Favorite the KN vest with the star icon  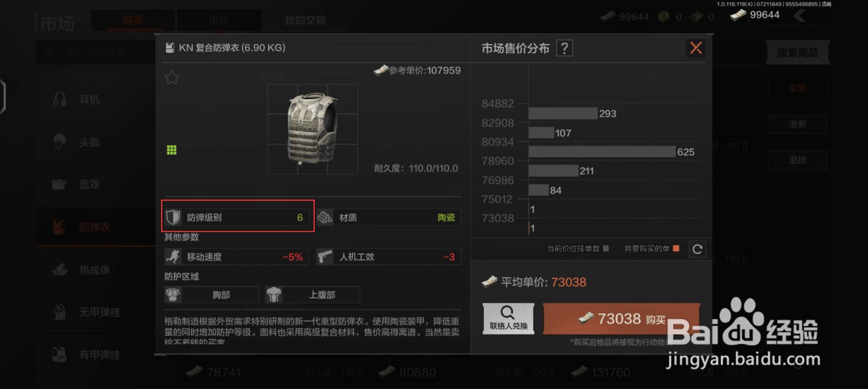pyautogui.click(x=171, y=78)
